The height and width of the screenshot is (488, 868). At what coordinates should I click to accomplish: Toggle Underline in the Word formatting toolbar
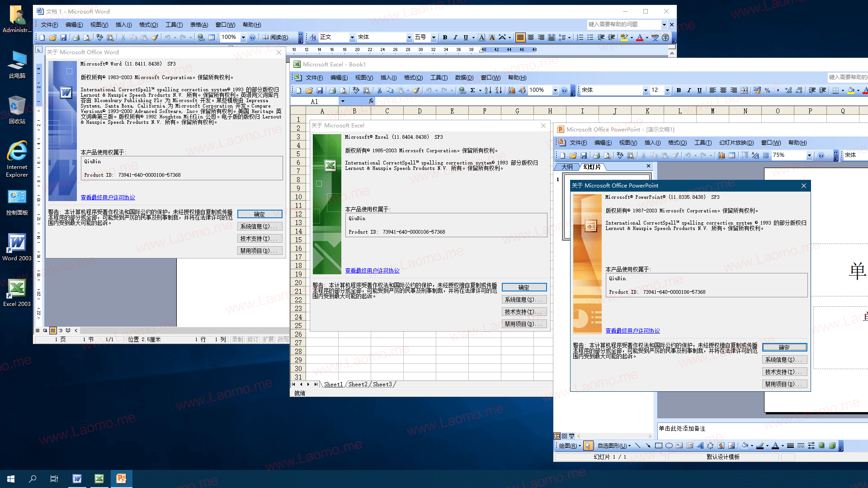pos(466,38)
